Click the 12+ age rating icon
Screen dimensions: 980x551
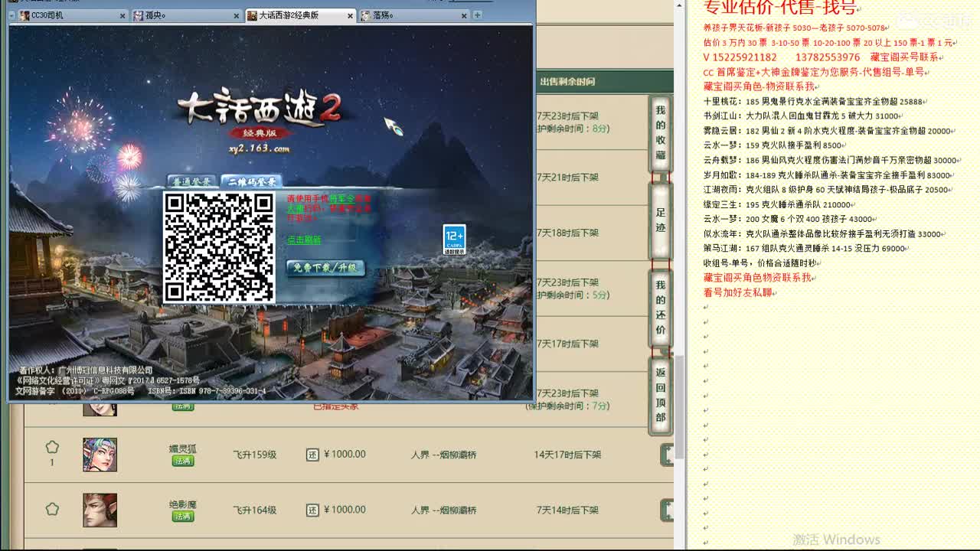coord(454,239)
